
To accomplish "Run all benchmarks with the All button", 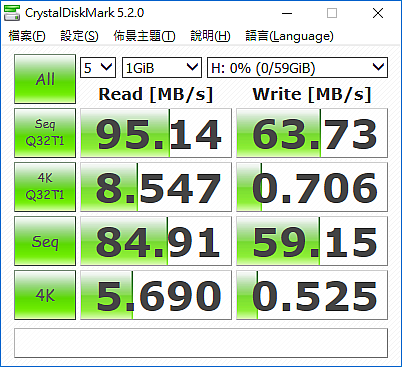I will [45, 79].
